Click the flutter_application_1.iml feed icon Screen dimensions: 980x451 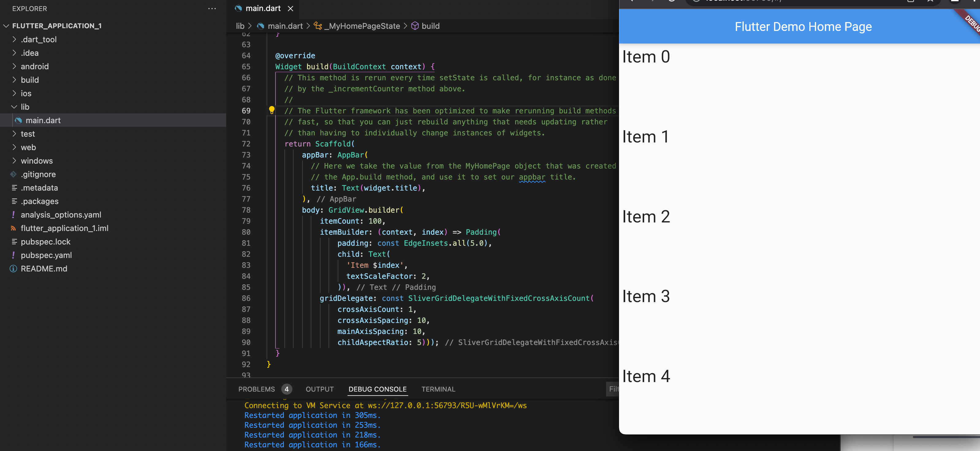click(x=13, y=228)
